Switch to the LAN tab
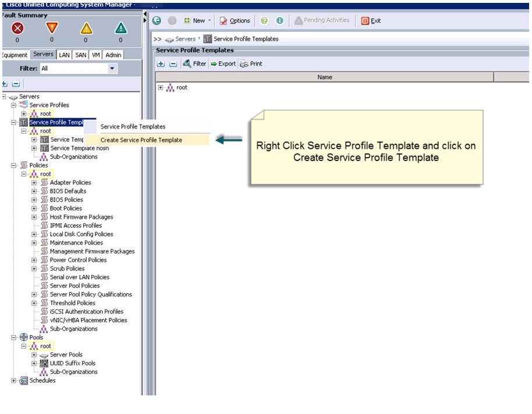 tap(64, 55)
